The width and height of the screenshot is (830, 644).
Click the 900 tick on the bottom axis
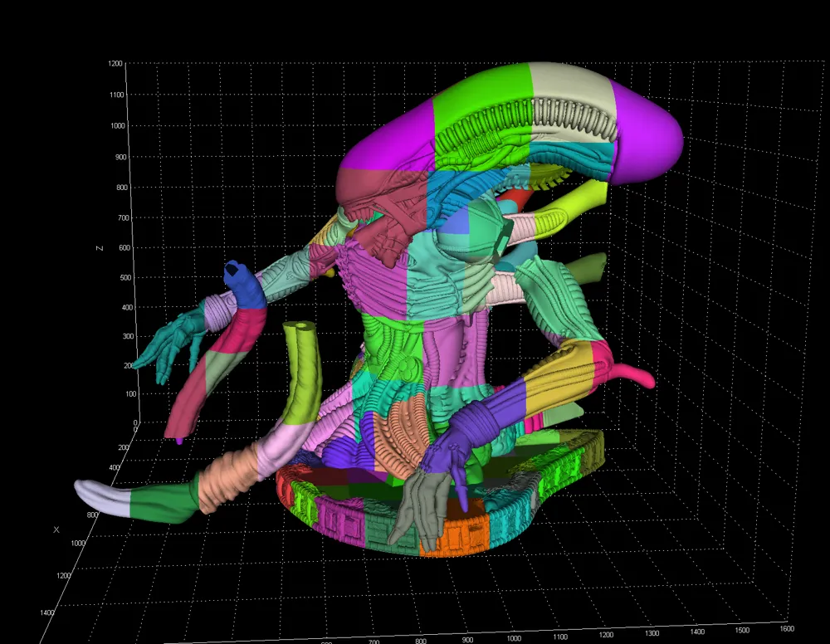point(467,640)
